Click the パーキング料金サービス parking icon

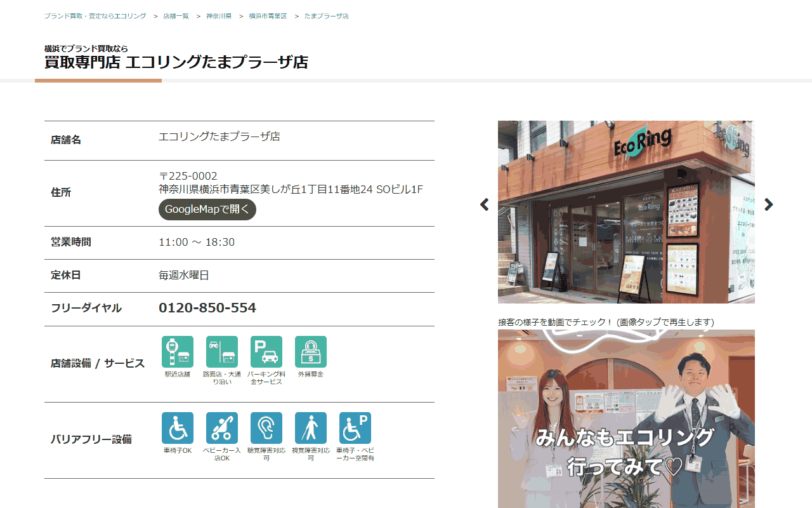click(x=266, y=352)
